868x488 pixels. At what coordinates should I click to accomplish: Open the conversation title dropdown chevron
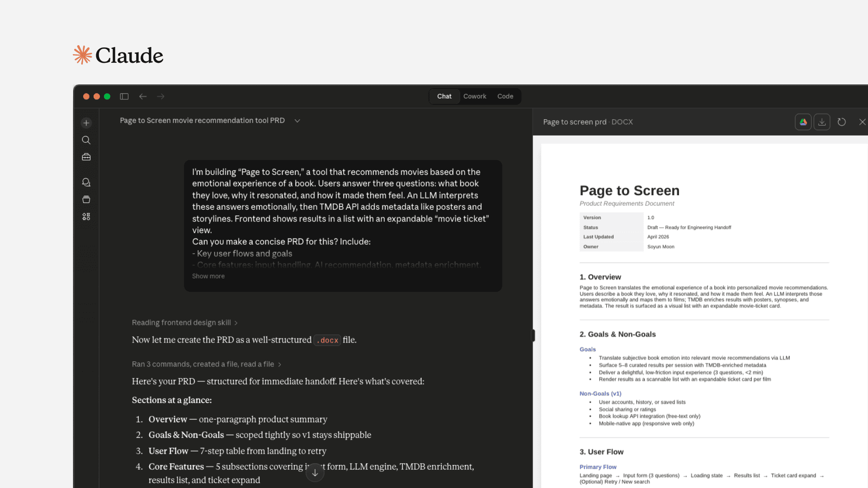297,121
